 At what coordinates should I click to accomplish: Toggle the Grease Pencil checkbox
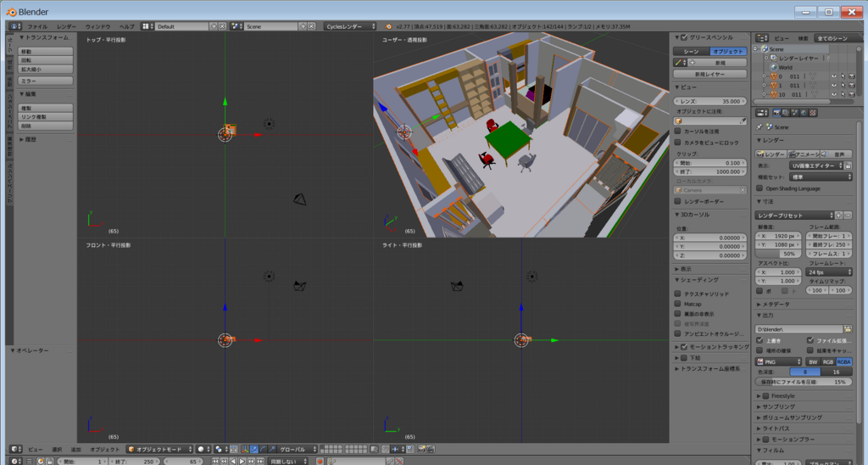point(684,37)
